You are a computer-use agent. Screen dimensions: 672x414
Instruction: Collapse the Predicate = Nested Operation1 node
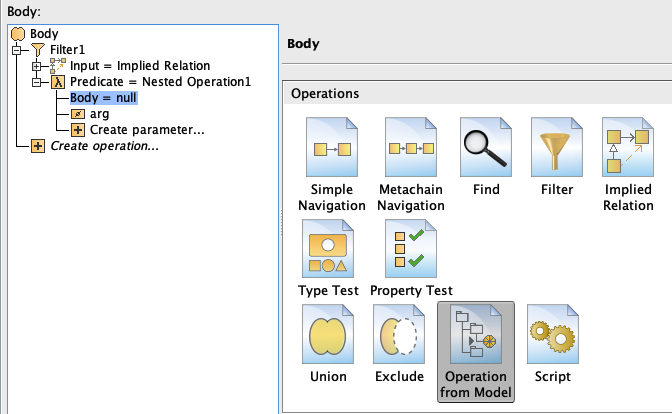point(38,82)
